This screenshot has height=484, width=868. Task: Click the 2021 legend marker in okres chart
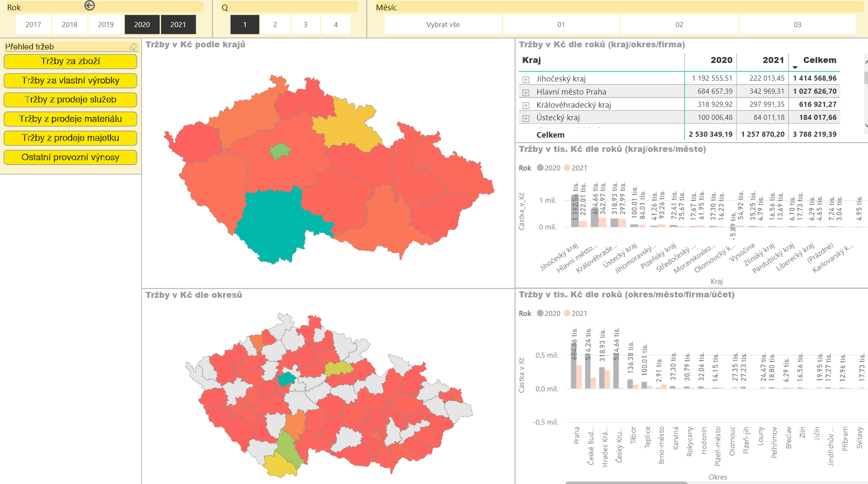pyautogui.click(x=567, y=313)
